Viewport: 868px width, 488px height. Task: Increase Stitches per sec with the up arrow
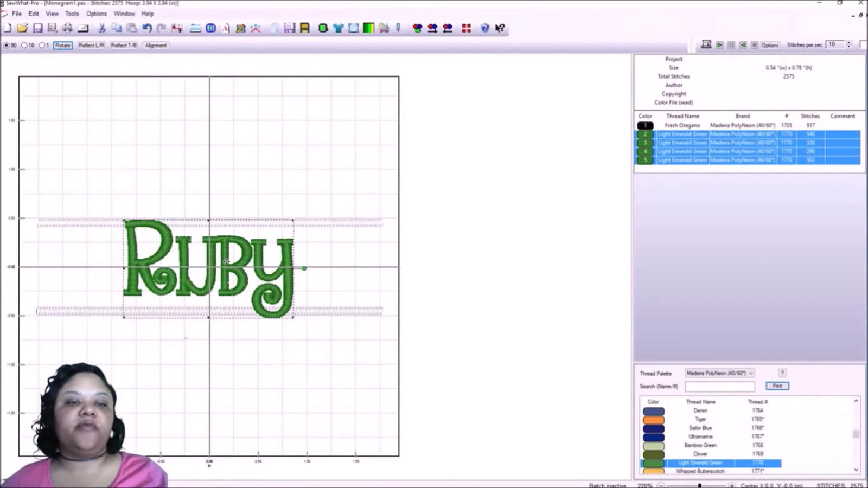tap(849, 42)
